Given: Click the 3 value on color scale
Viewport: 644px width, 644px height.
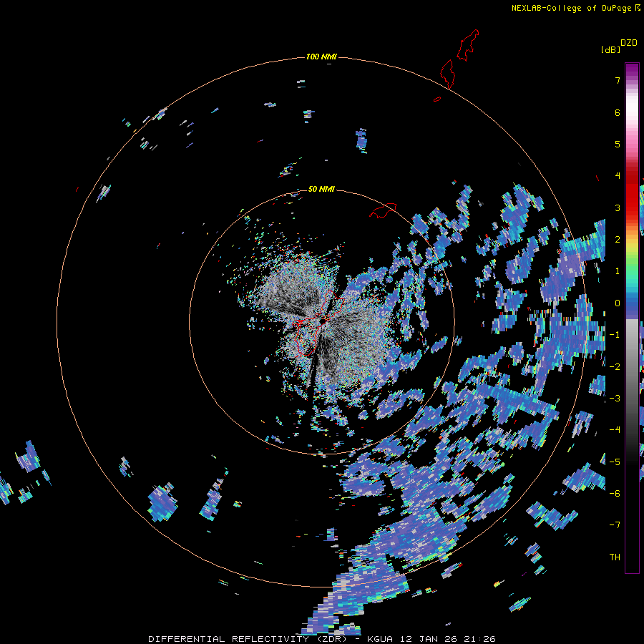Looking at the screenshot, I should 618,208.
